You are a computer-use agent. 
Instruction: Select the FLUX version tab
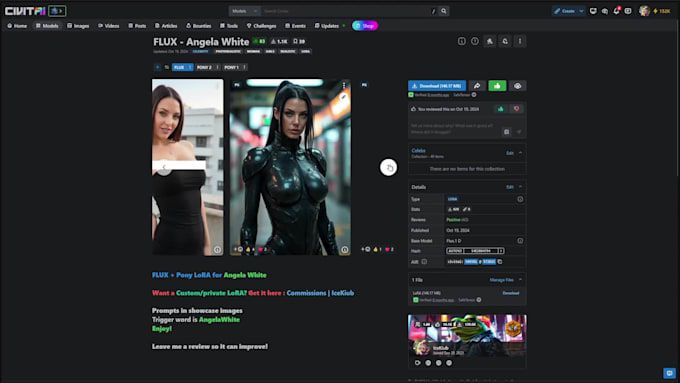179,67
